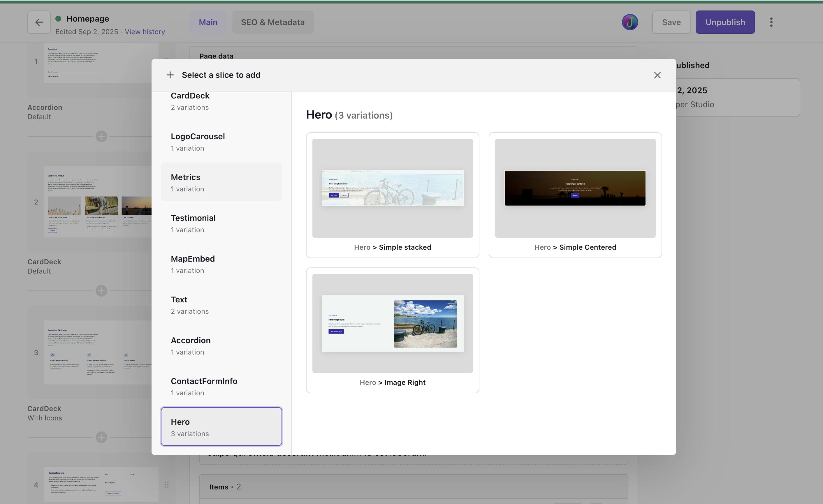823x504 pixels.
Task: Select Testimonial slice in list
Action: coord(221,223)
